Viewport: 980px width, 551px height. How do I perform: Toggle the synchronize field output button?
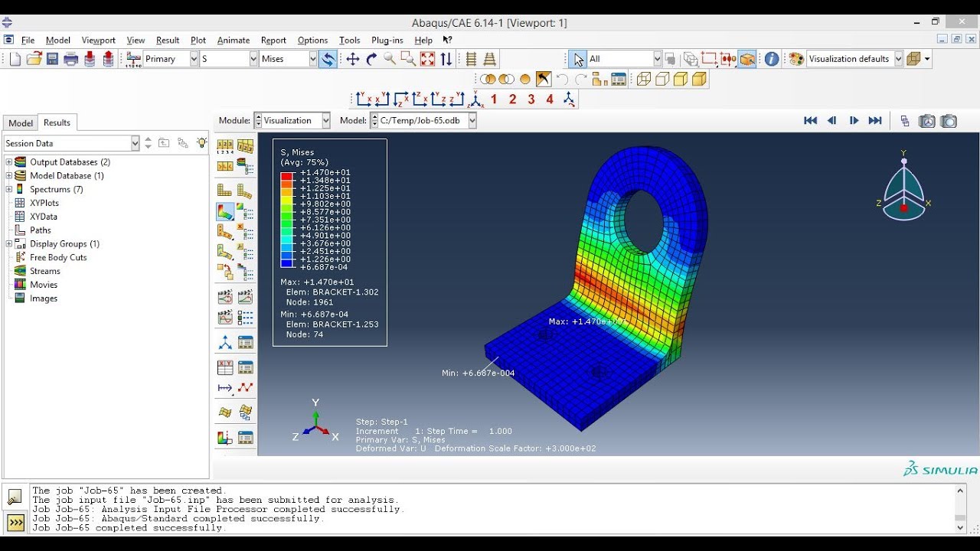[328, 59]
